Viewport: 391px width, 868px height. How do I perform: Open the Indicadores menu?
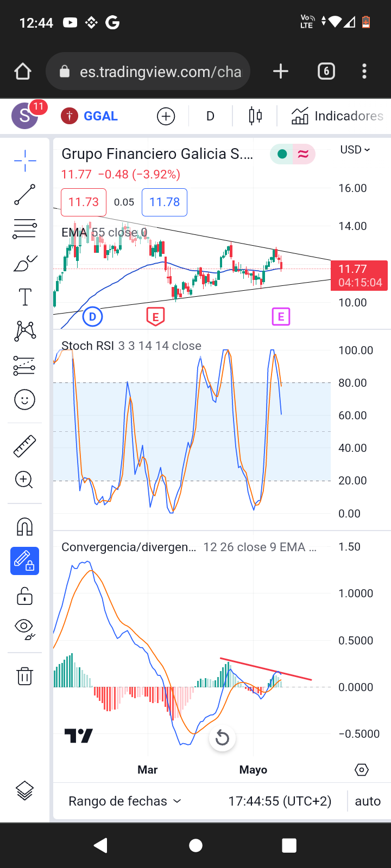[337, 116]
